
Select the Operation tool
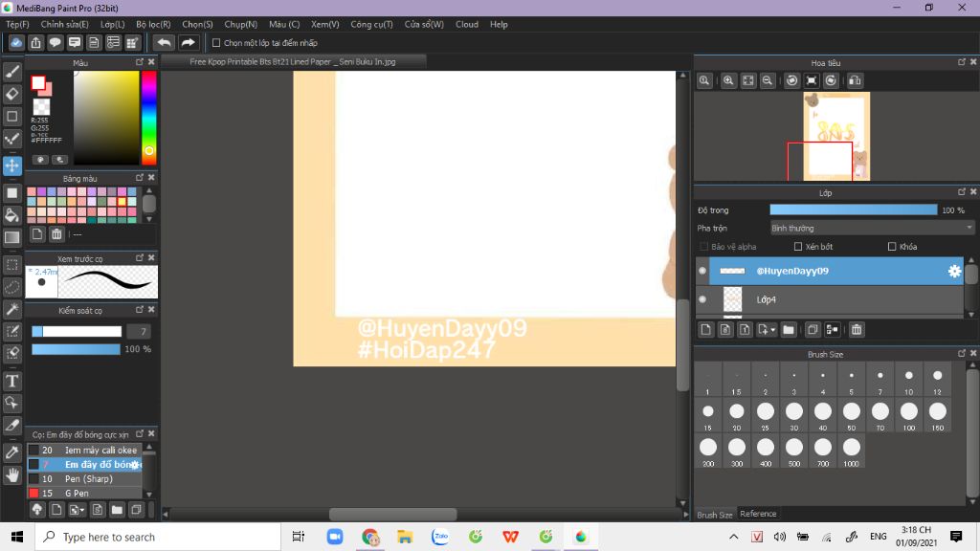click(x=11, y=403)
